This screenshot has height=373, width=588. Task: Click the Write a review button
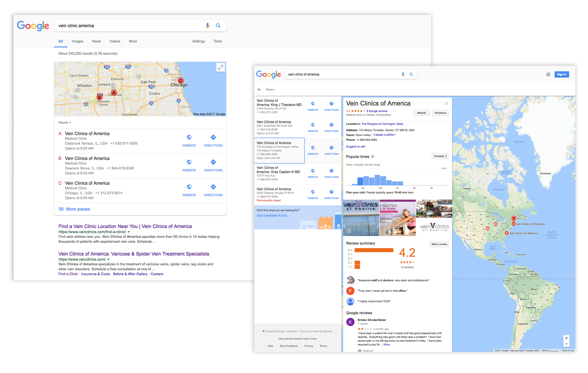coord(439,244)
